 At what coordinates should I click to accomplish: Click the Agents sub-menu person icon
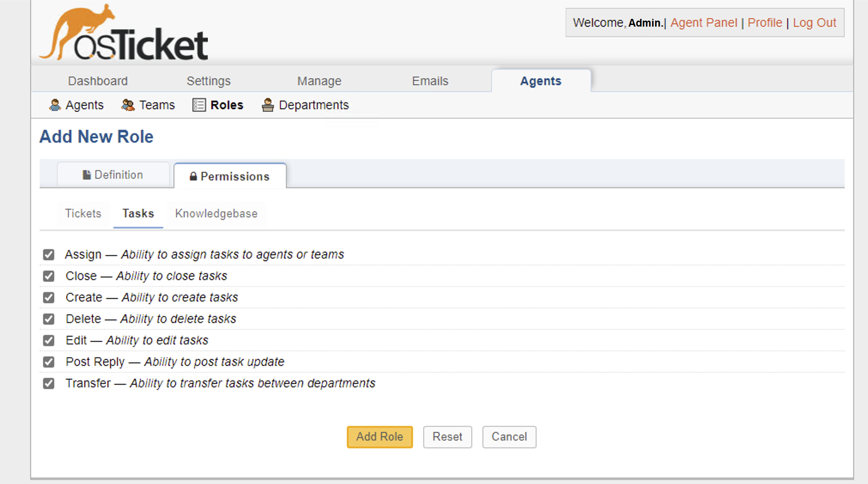tap(55, 105)
